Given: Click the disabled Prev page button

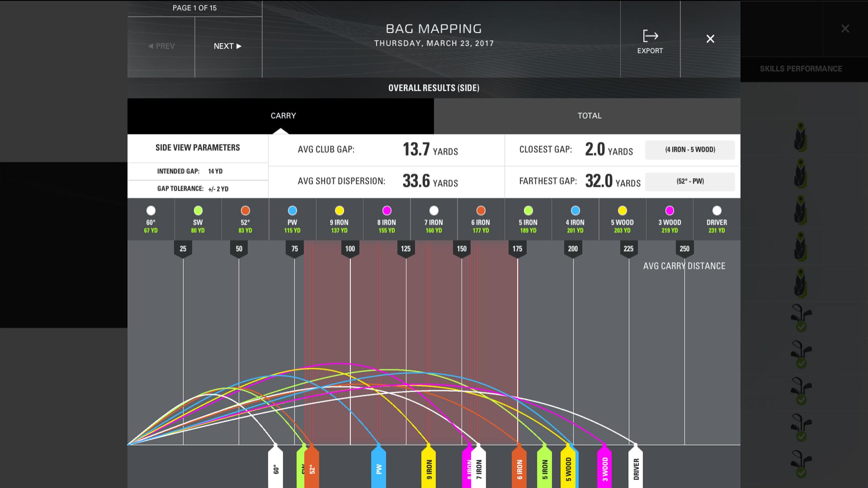Looking at the screenshot, I should (x=161, y=46).
